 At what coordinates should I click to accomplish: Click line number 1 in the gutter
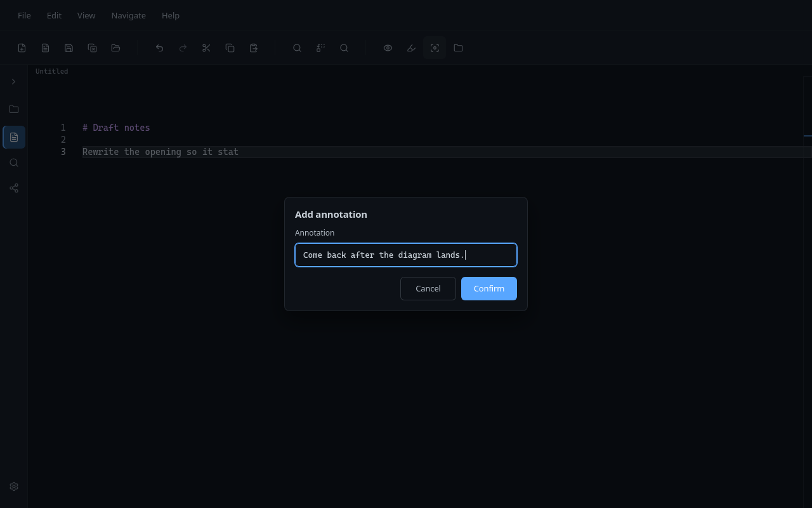point(63,128)
